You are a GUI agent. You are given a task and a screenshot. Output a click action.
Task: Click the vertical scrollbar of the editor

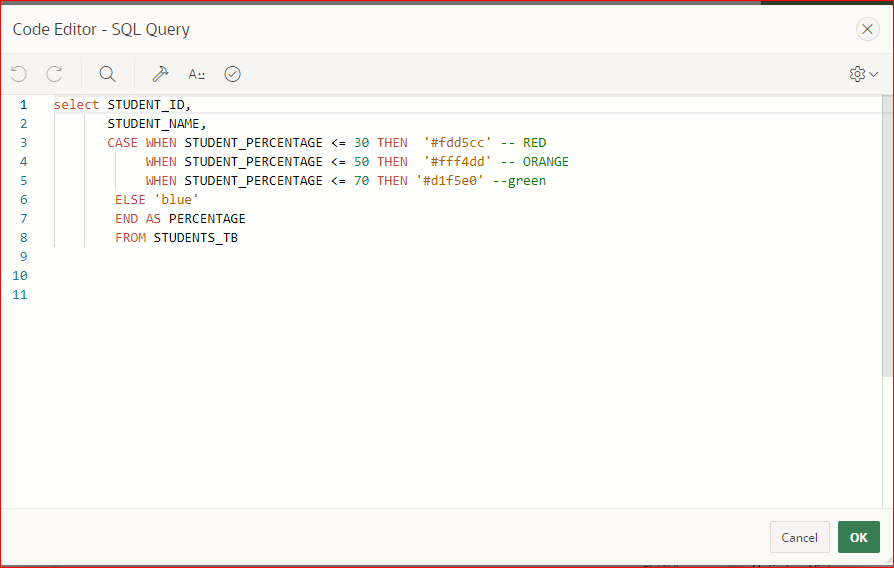coord(887,236)
